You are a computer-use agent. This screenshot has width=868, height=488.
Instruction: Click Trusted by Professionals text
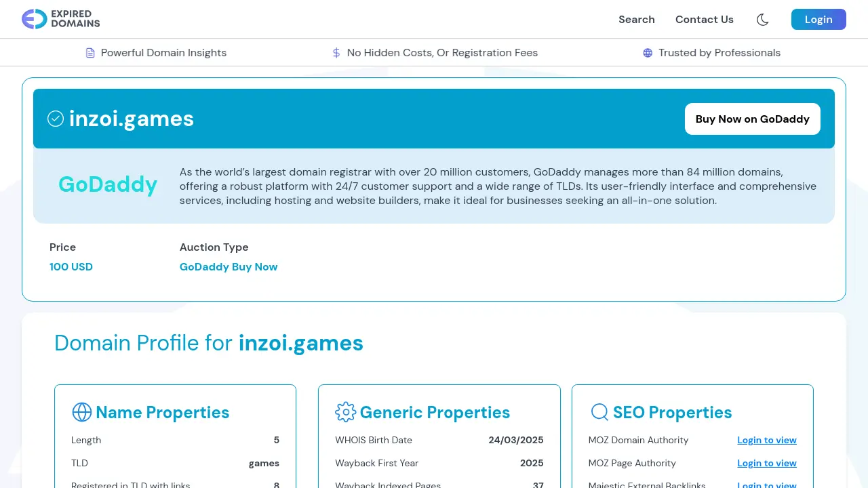tap(719, 53)
